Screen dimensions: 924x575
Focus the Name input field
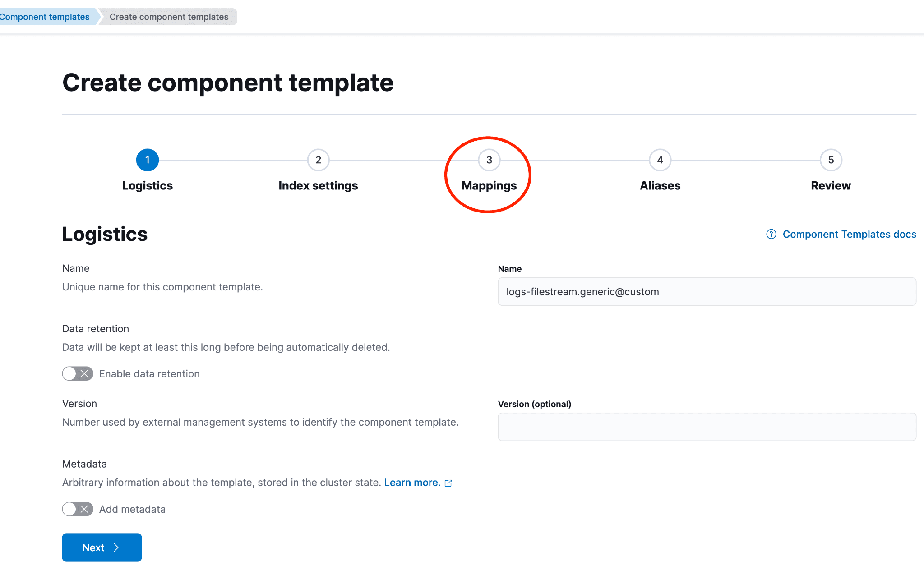[x=707, y=292]
